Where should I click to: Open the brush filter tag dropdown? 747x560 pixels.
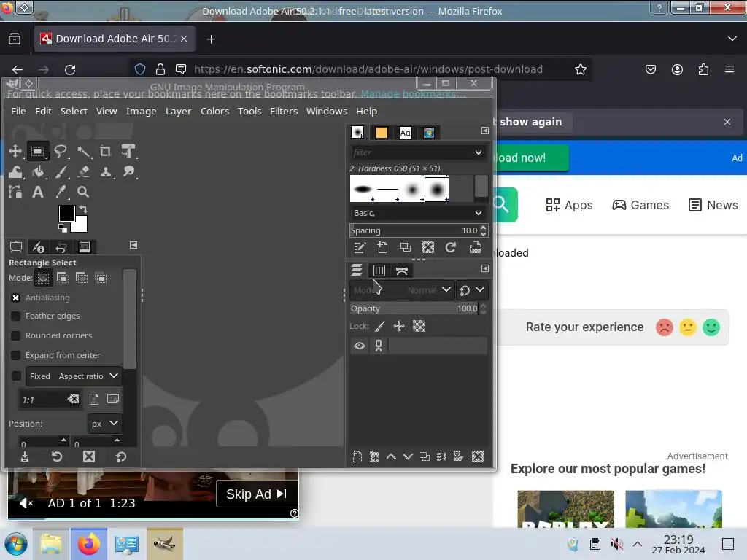pos(479,152)
